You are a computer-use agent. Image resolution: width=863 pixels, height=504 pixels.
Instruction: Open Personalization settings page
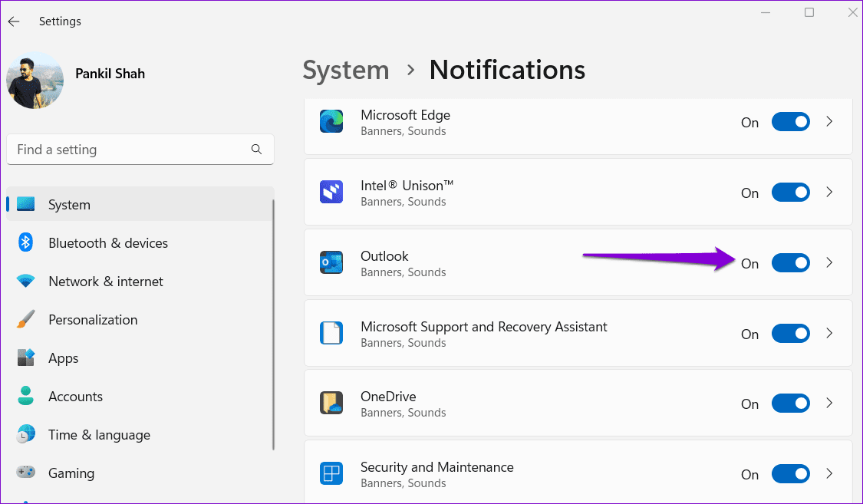(140, 320)
